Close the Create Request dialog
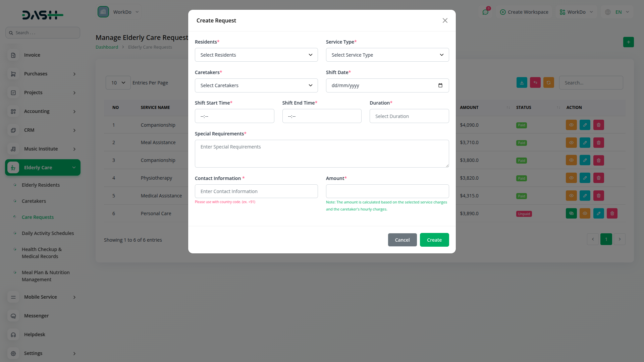644x362 pixels. (445, 20)
